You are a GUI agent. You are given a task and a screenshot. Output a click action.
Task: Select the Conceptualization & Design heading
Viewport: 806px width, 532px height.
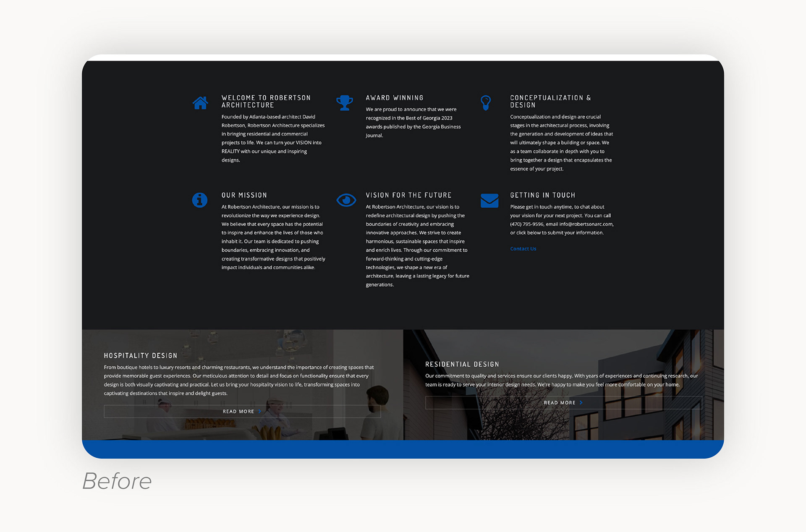(x=550, y=102)
